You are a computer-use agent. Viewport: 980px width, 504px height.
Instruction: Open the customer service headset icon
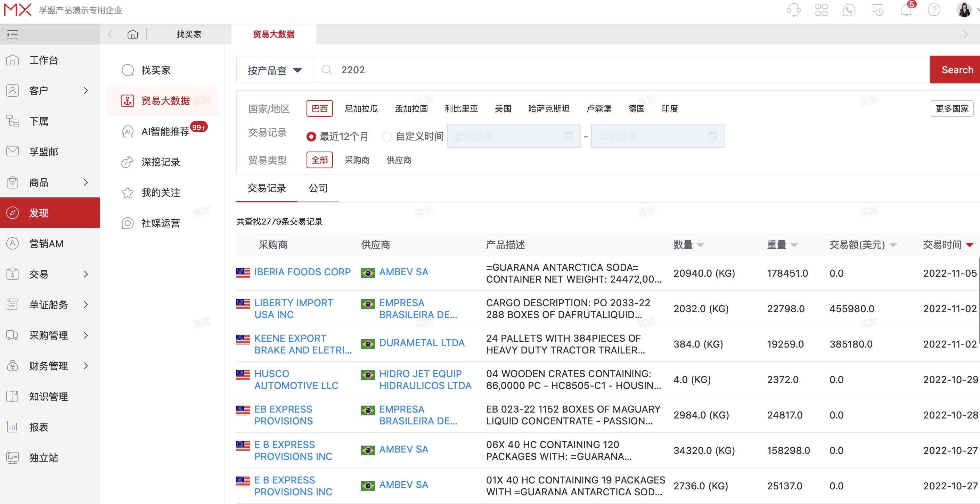click(x=793, y=10)
